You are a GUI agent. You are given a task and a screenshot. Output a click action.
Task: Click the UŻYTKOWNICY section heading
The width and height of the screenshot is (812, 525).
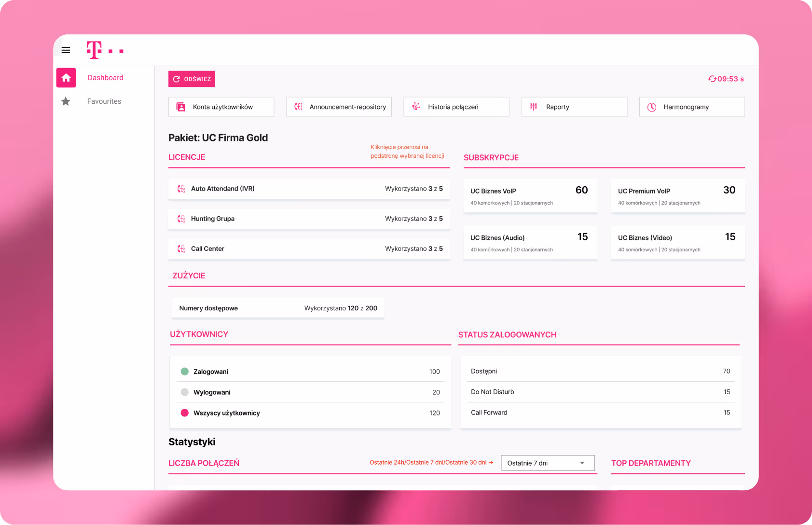point(199,334)
